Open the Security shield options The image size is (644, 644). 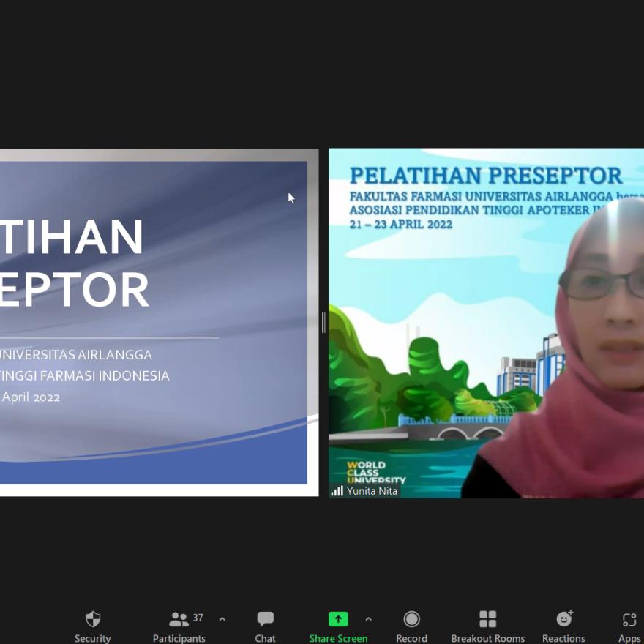click(x=93, y=620)
